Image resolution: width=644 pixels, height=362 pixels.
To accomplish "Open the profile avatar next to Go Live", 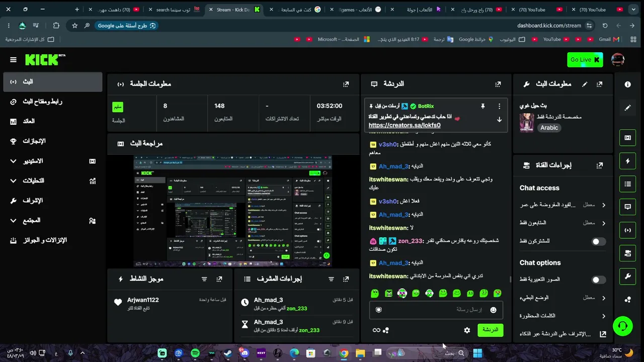I will click(x=618, y=60).
